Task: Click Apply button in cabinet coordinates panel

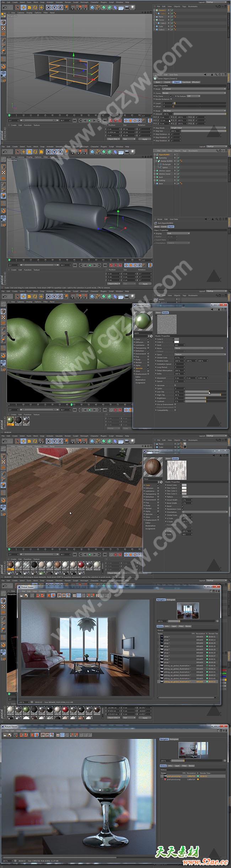Action: click(145, 139)
